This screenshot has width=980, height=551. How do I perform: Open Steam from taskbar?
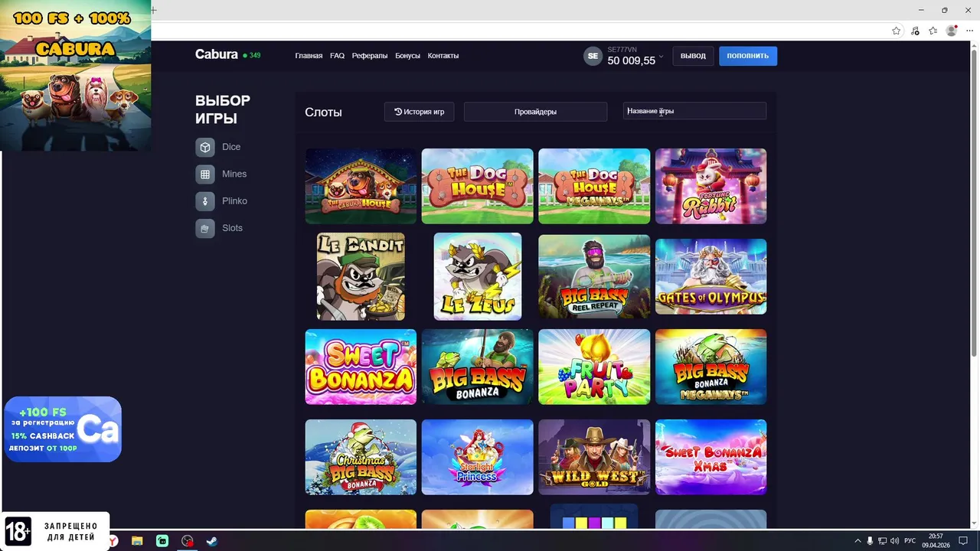[212, 541]
